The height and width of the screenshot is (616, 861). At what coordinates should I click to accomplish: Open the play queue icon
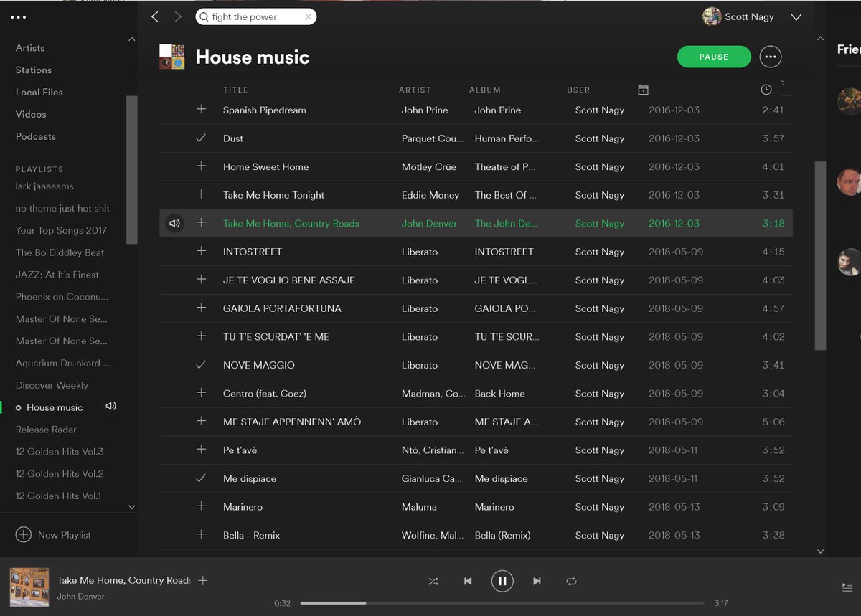click(x=847, y=587)
